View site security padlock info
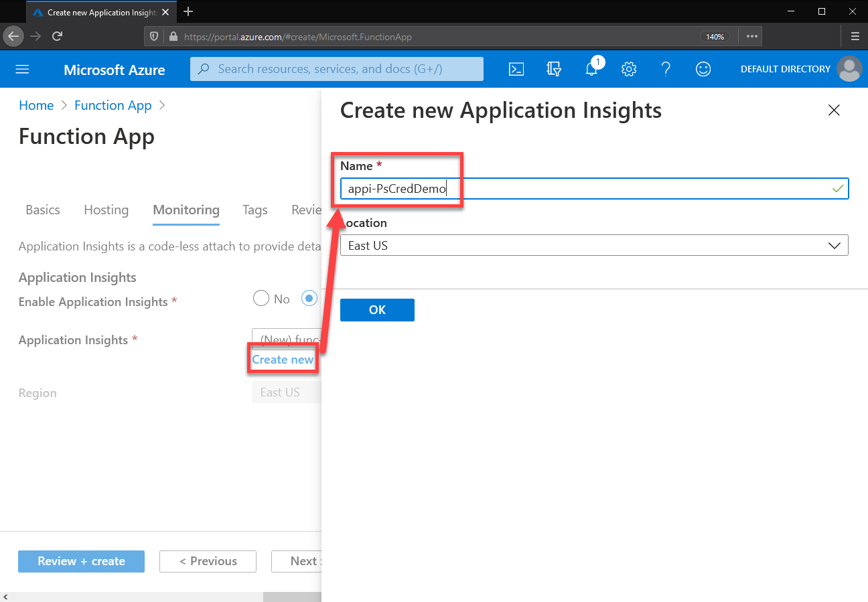This screenshot has width=868, height=602. coord(173,37)
